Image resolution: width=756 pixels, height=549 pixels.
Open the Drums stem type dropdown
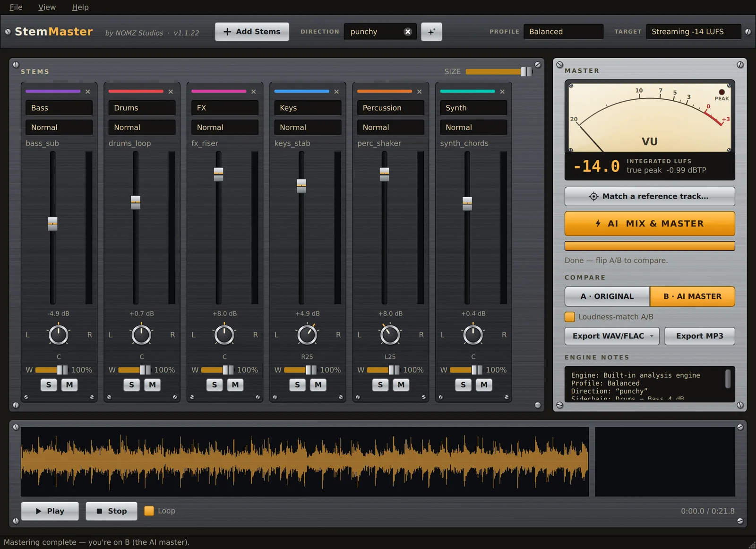pos(142,108)
